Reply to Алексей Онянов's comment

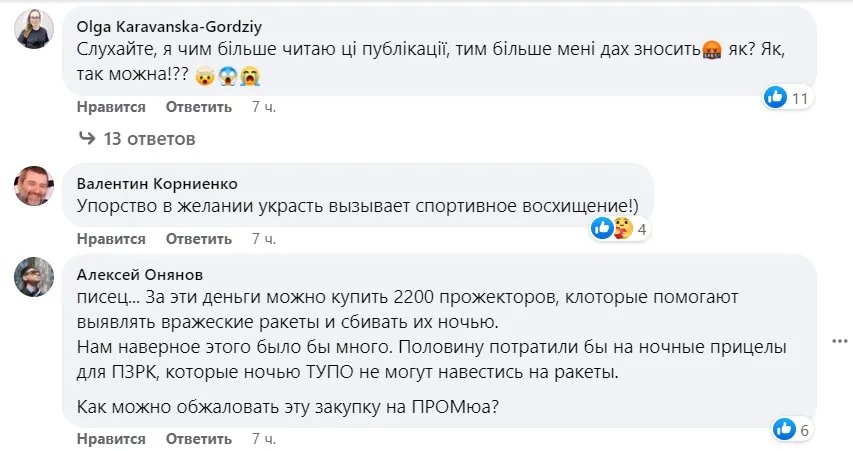198,439
